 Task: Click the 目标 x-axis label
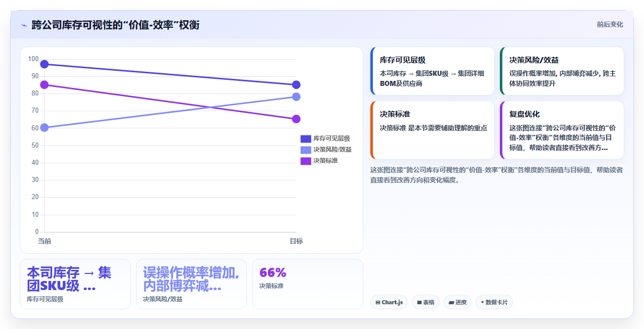coord(296,241)
